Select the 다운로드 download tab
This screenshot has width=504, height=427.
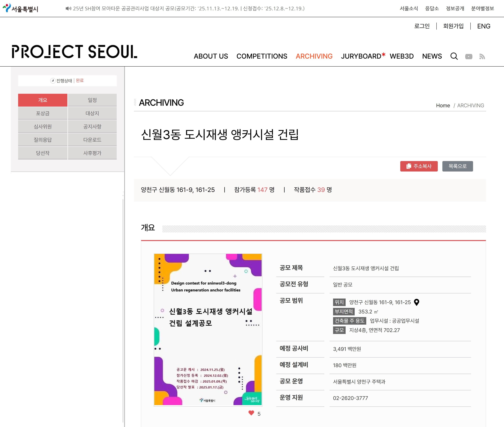tap(92, 140)
